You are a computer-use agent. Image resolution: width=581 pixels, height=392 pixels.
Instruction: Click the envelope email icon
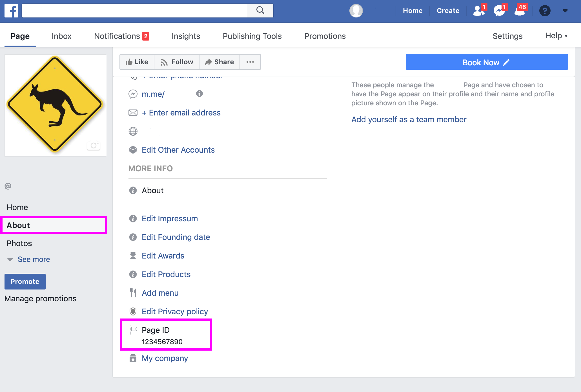133,113
